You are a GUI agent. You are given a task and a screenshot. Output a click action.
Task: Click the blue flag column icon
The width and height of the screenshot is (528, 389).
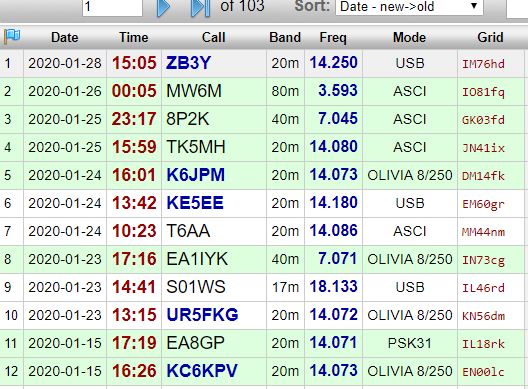[12, 36]
